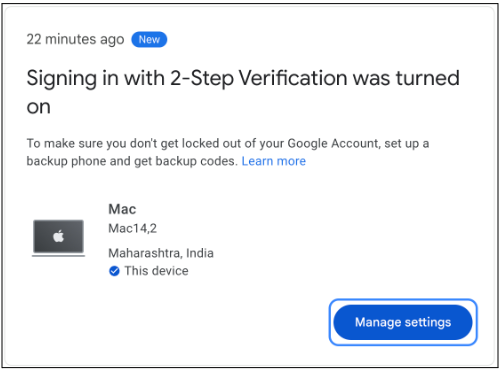
Task: Click the 'Signing in' title start
Action: (x=72, y=79)
